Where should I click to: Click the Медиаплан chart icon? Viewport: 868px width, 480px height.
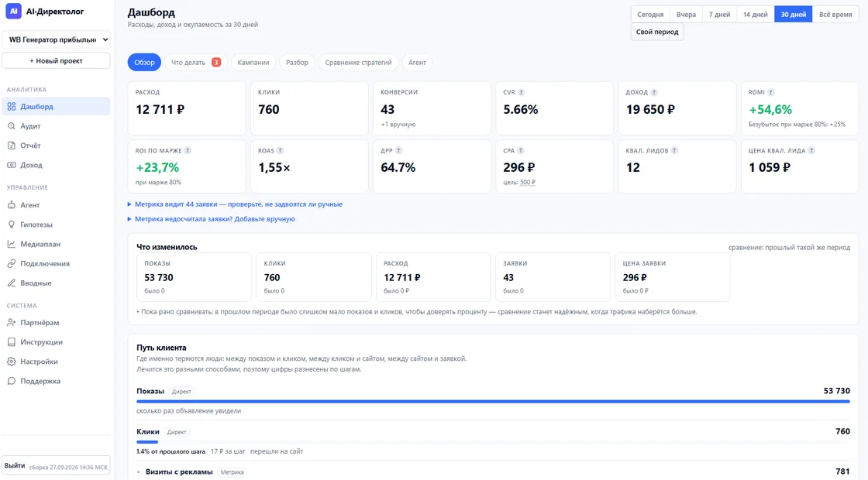pyautogui.click(x=12, y=244)
